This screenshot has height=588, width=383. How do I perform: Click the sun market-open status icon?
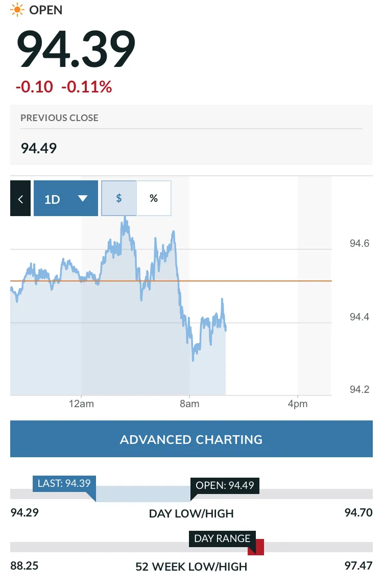pos(17,10)
